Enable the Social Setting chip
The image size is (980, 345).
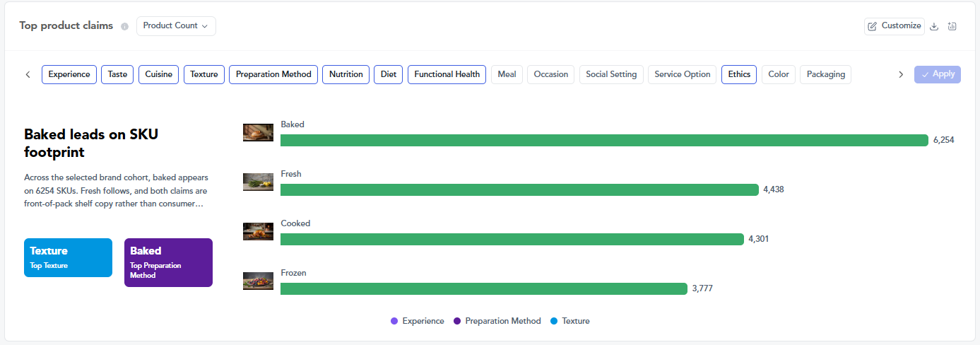pyautogui.click(x=611, y=74)
